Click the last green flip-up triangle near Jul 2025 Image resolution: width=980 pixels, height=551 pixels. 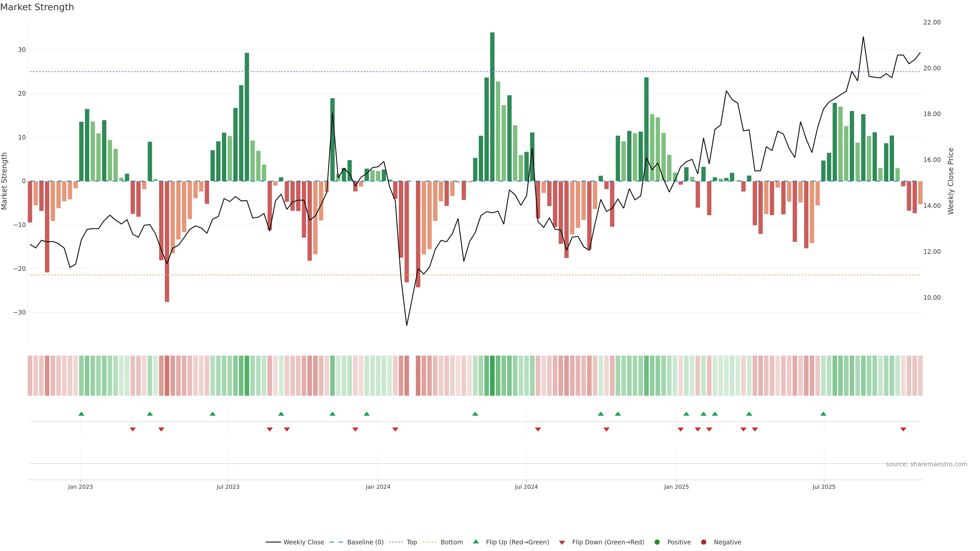823,414
